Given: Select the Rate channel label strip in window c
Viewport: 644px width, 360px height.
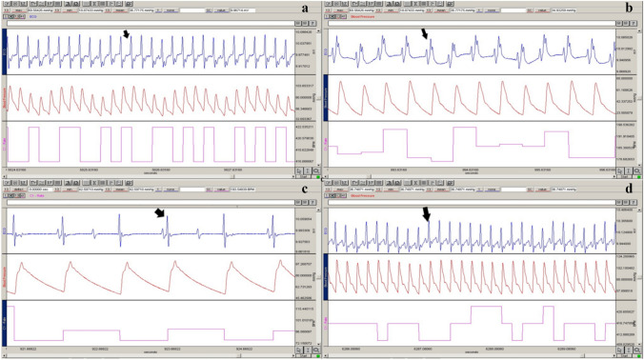Looking at the screenshot, I should point(5,323).
